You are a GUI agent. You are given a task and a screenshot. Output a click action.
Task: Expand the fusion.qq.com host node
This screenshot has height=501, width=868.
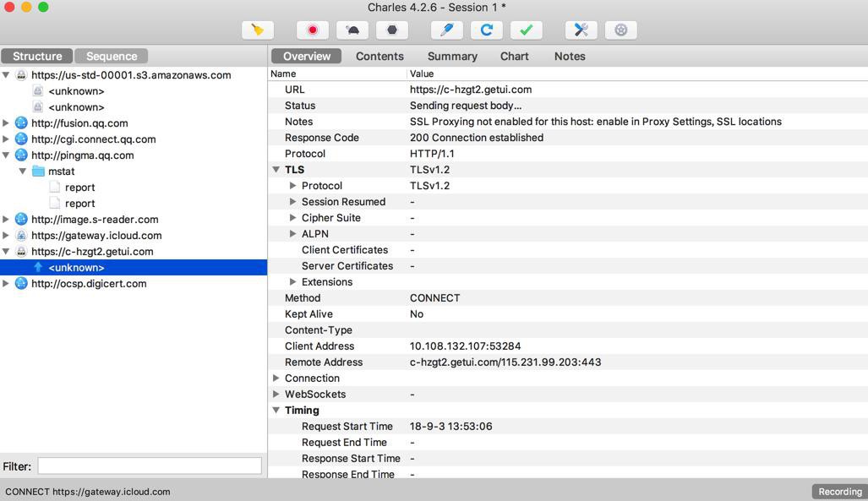click(6, 123)
